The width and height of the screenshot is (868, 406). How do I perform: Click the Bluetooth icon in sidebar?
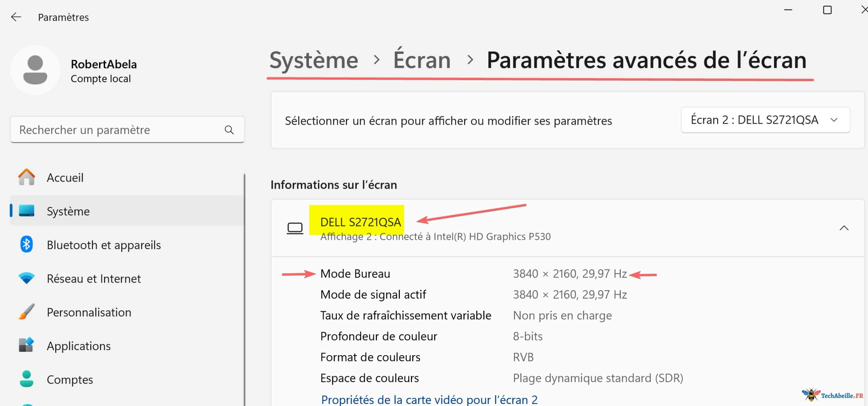pyautogui.click(x=26, y=244)
